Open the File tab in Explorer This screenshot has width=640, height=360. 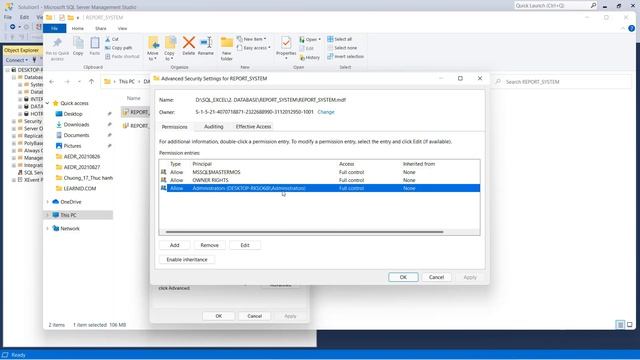click(55, 28)
